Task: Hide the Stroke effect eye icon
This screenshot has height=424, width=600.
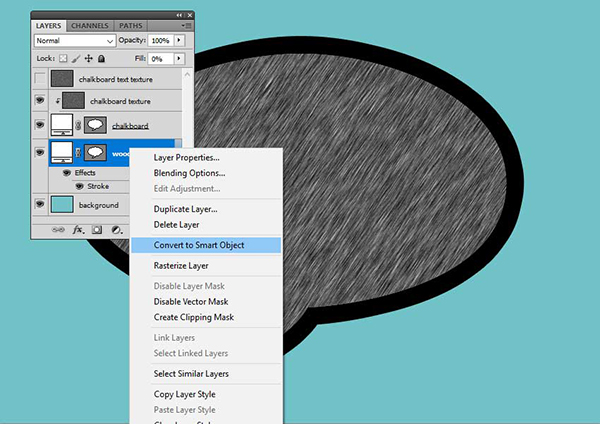Action: [x=79, y=186]
